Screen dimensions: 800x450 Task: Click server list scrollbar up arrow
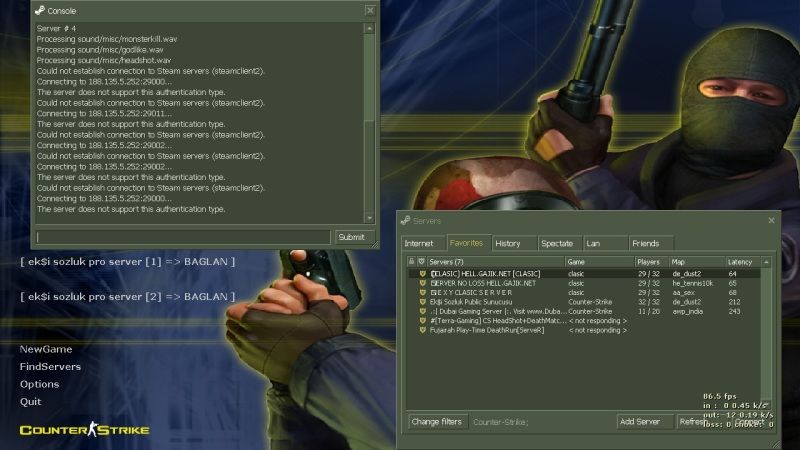pyautogui.click(x=766, y=262)
